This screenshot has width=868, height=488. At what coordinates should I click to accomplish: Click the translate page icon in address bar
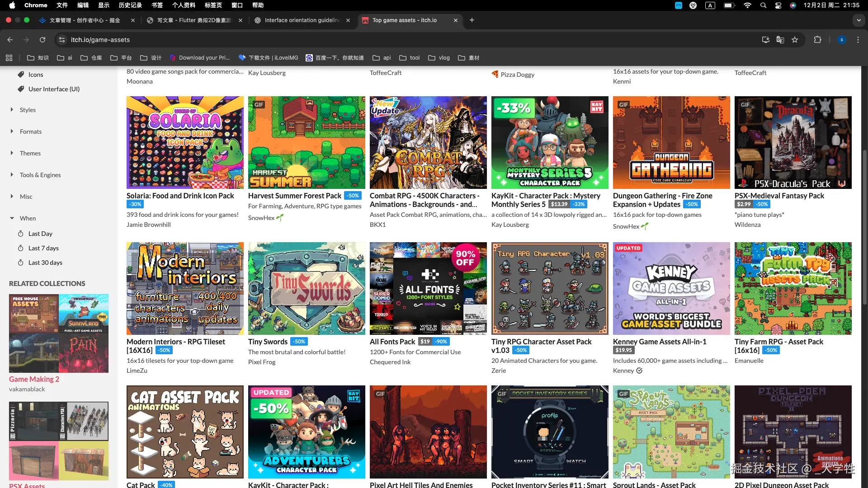pos(780,40)
